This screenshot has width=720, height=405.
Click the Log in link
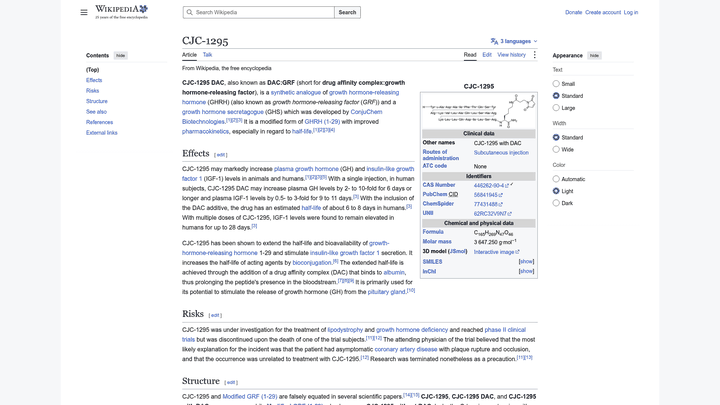click(630, 12)
